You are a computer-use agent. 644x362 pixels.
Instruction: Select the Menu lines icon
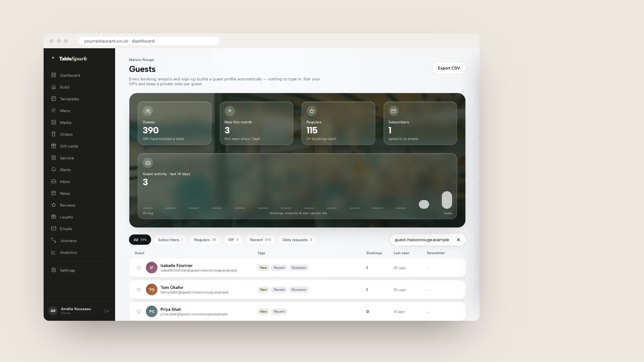(53, 110)
